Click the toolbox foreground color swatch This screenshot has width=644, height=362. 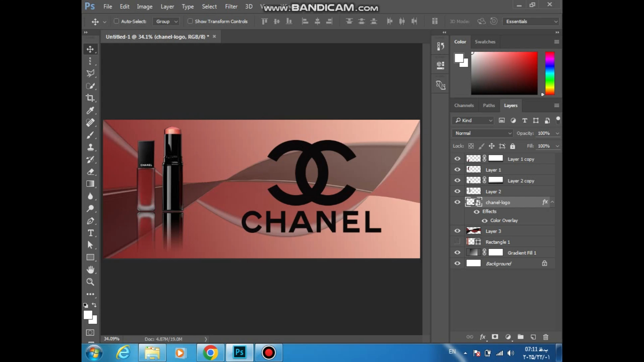tap(88, 315)
